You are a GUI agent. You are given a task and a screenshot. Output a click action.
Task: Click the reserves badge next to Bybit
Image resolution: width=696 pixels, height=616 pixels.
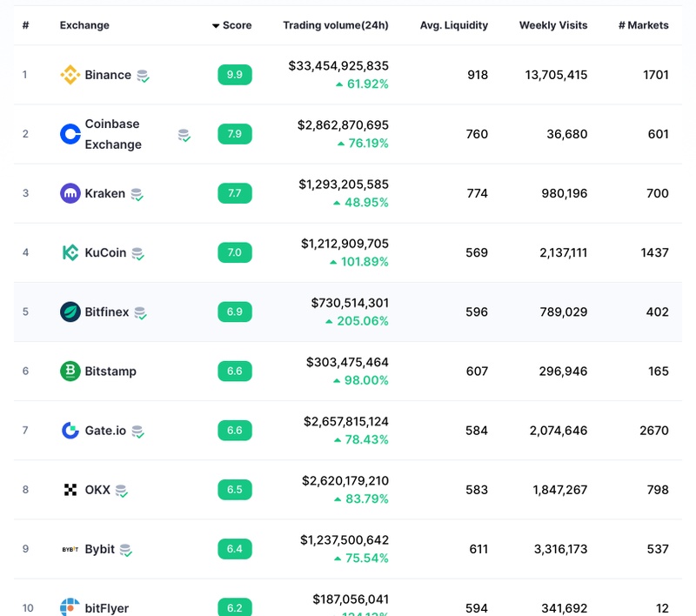[125, 551]
